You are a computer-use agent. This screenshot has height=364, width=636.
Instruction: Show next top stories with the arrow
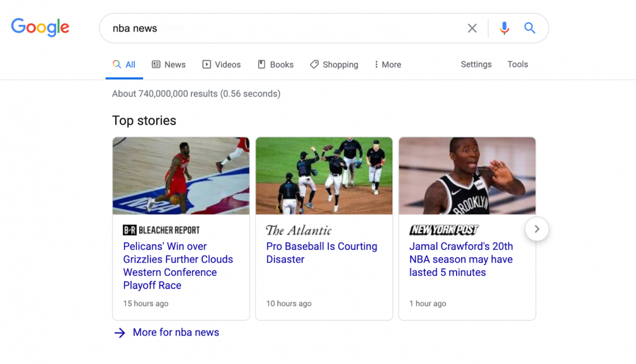537,229
